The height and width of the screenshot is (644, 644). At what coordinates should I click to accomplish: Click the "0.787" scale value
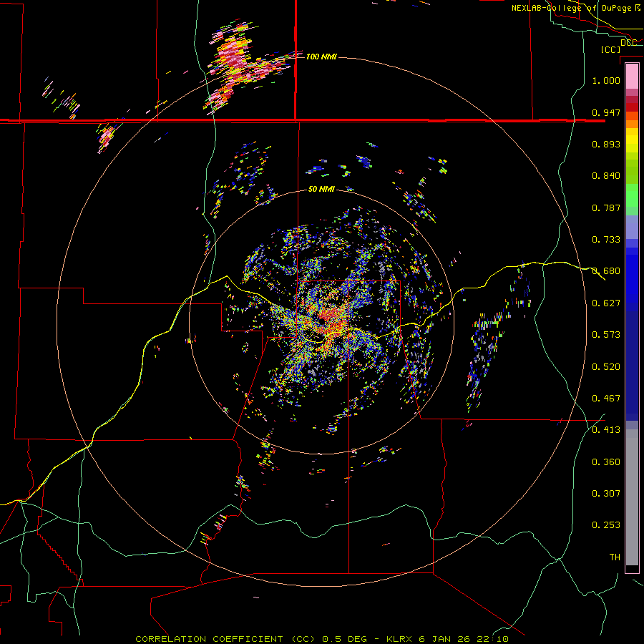click(x=606, y=208)
